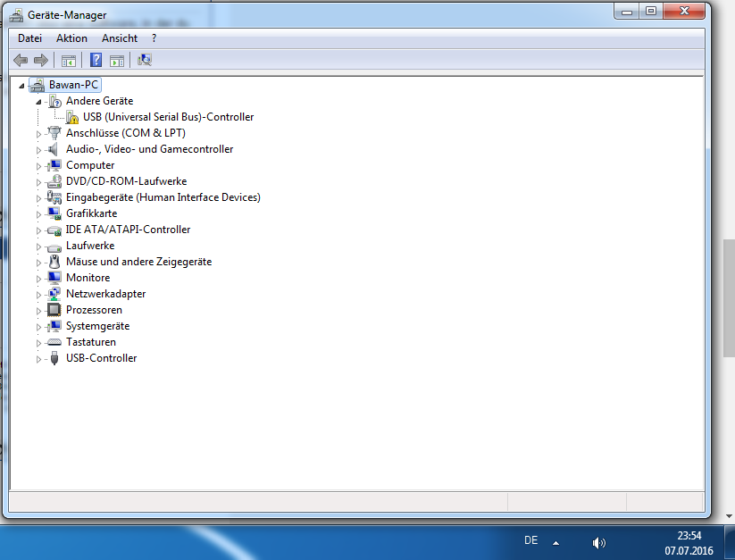Click the Audio speaker category icon
Screen dimensions: 735x560
[54, 149]
